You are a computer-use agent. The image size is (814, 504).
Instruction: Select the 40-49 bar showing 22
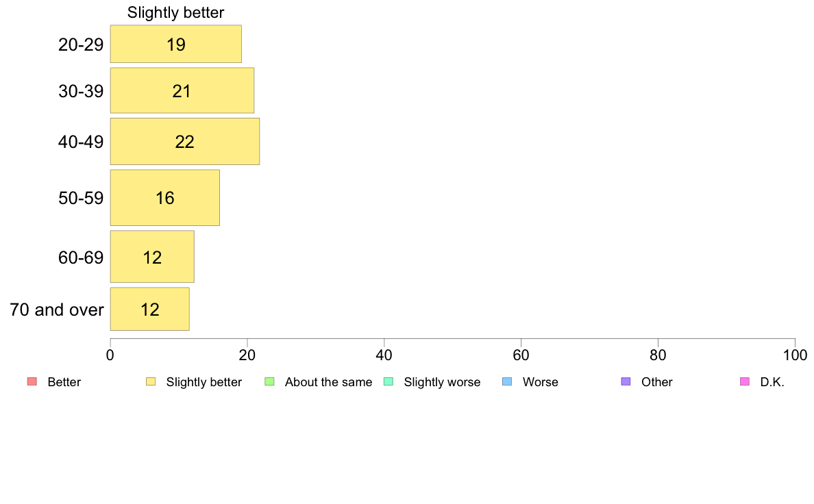(x=185, y=142)
